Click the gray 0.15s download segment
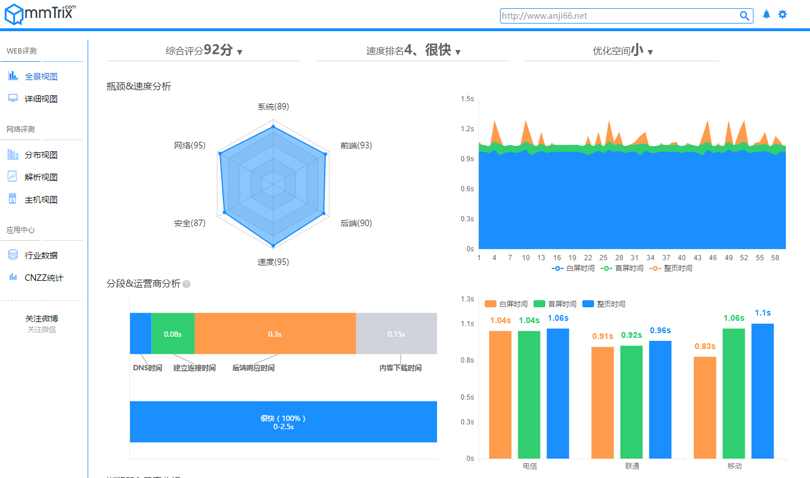 coord(396,333)
